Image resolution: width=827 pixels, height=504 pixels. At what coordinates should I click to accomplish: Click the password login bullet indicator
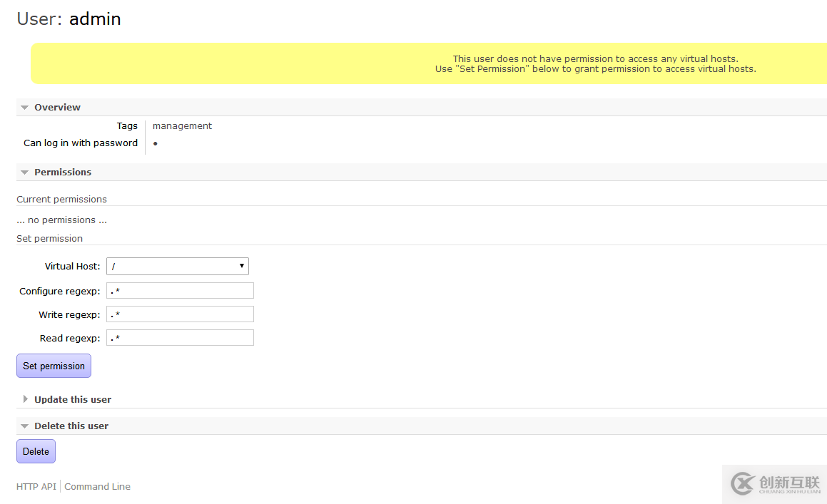pos(156,143)
